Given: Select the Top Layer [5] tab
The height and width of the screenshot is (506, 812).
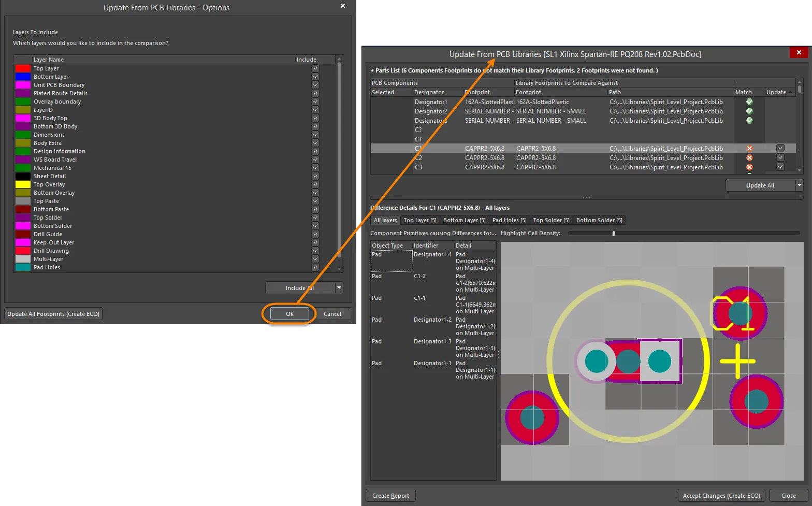Looking at the screenshot, I should [419, 220].
